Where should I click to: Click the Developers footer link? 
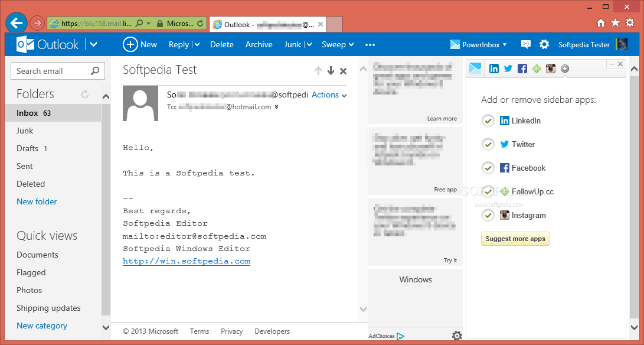(272, 331)
